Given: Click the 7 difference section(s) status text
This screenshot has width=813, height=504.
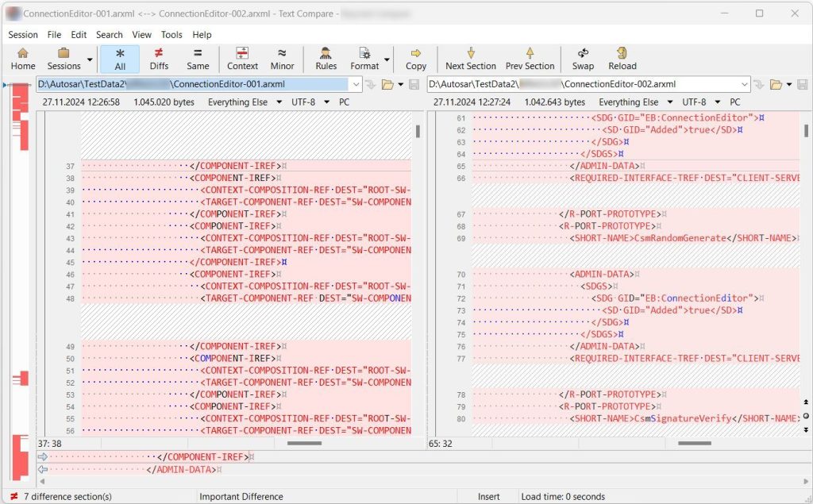Looking at the screenshot, I should pos(68,497).
